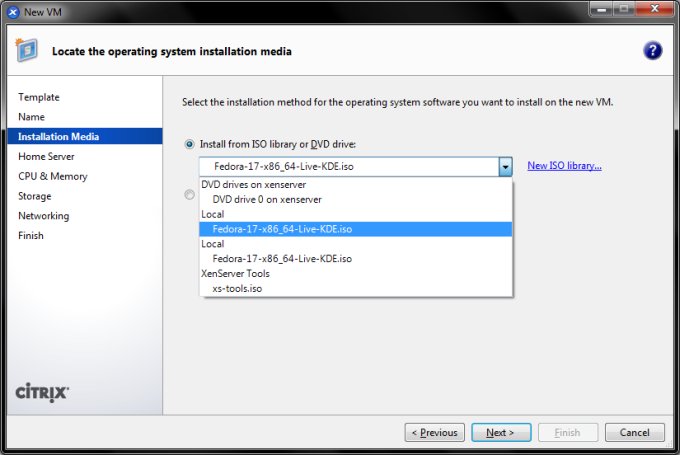Choose DVD drive 0 on xenserver

(267, 199)
